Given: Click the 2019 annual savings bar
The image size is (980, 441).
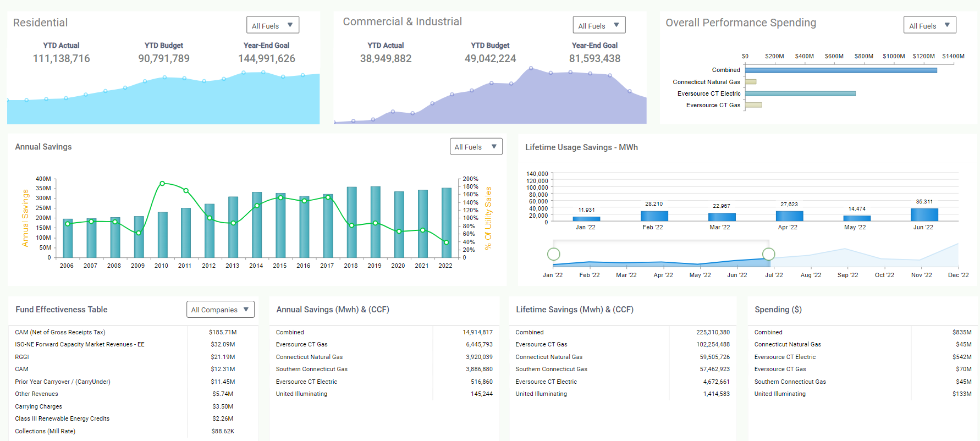Looking at the screenshot, I should (x=375, y=222).
